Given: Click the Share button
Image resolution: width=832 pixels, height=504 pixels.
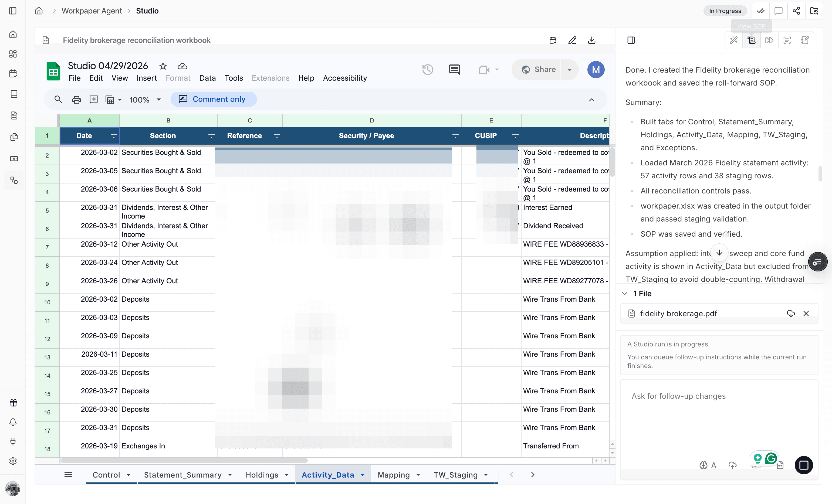Looking at the screenshot, I should tap(539, 70).
